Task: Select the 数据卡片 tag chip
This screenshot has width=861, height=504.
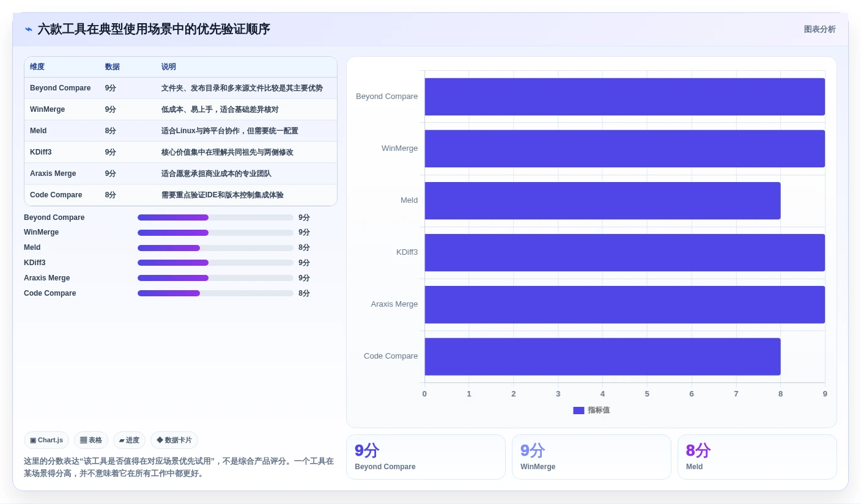Action: click(174, 440)
